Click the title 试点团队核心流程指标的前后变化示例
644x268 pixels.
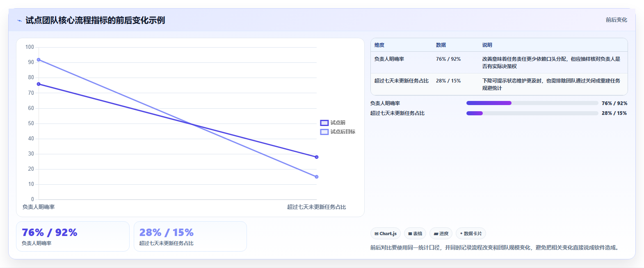point(95,20)
